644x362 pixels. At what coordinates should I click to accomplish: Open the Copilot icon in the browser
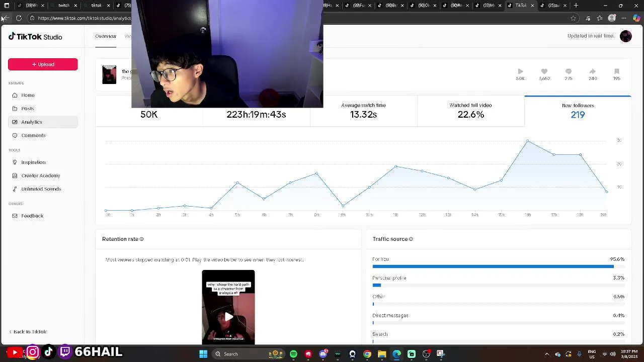(636, 18)
